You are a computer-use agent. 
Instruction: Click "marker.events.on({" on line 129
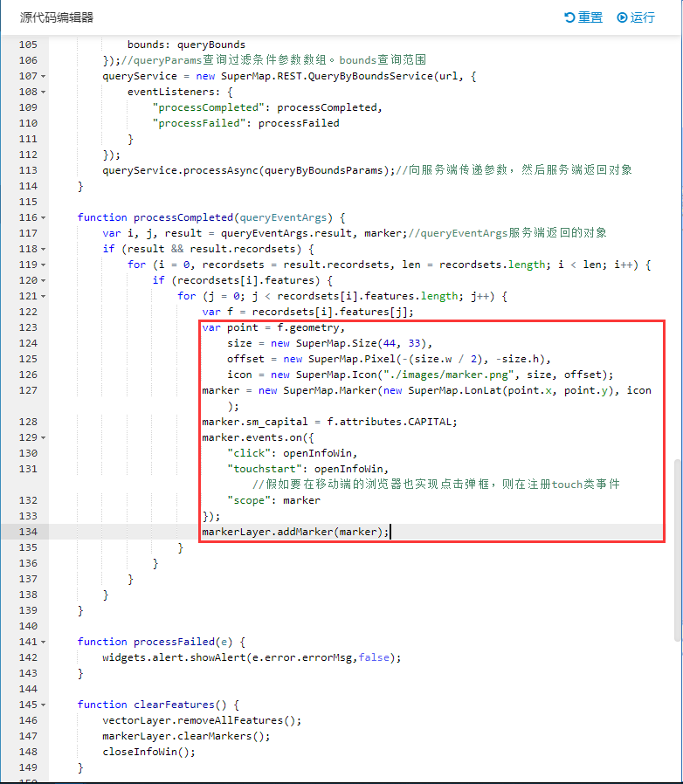[259, 437]
